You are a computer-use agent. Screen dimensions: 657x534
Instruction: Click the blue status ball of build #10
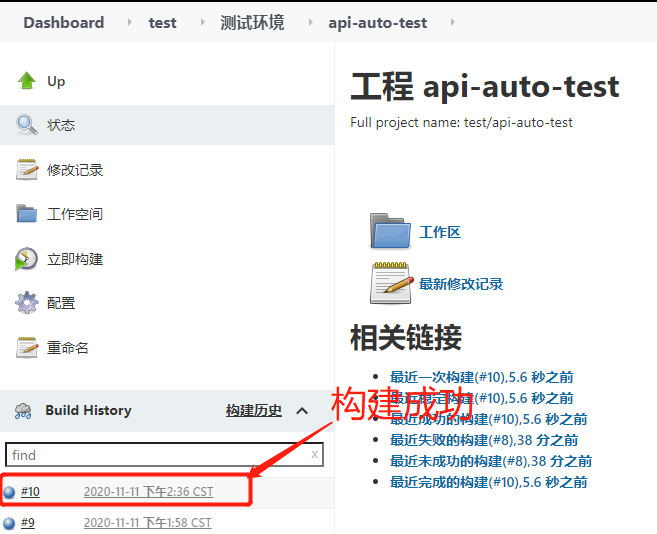click(x=9, y=492)
